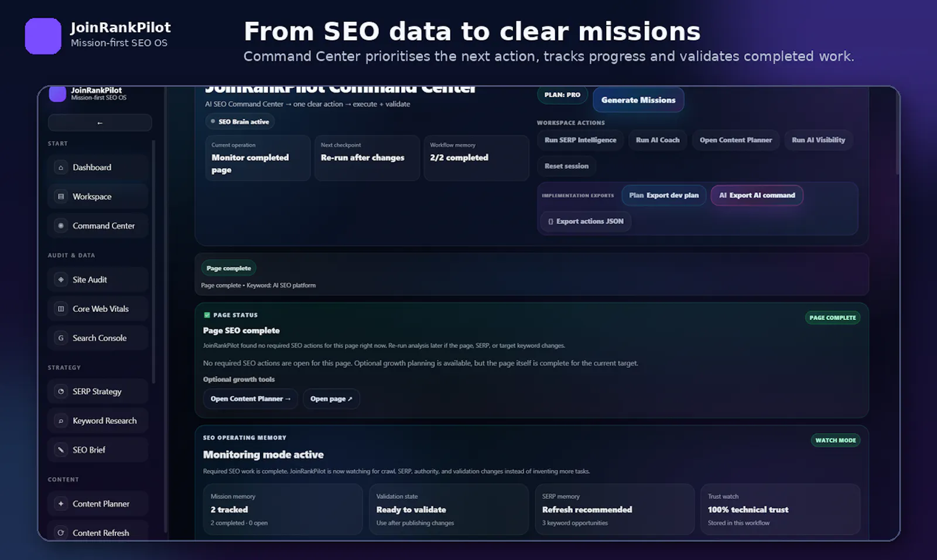This screenshot has height=560, width=937.
Task: Click the Content Refresh circular arrow icon
Action: point(61,533)
